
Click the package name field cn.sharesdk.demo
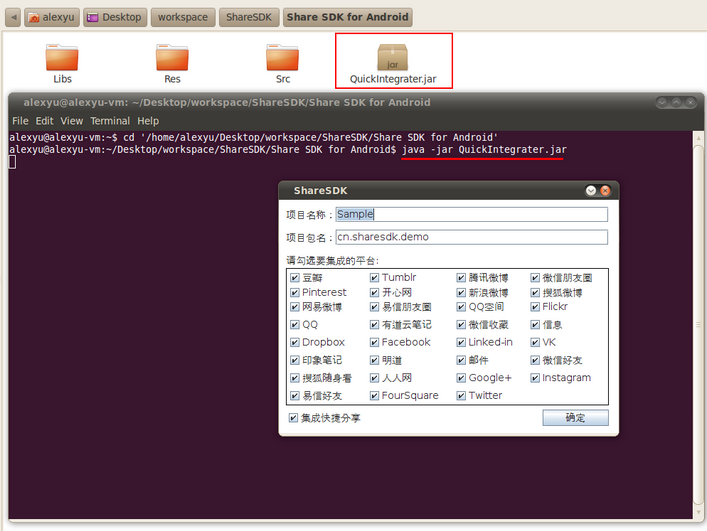coord(472,237)
